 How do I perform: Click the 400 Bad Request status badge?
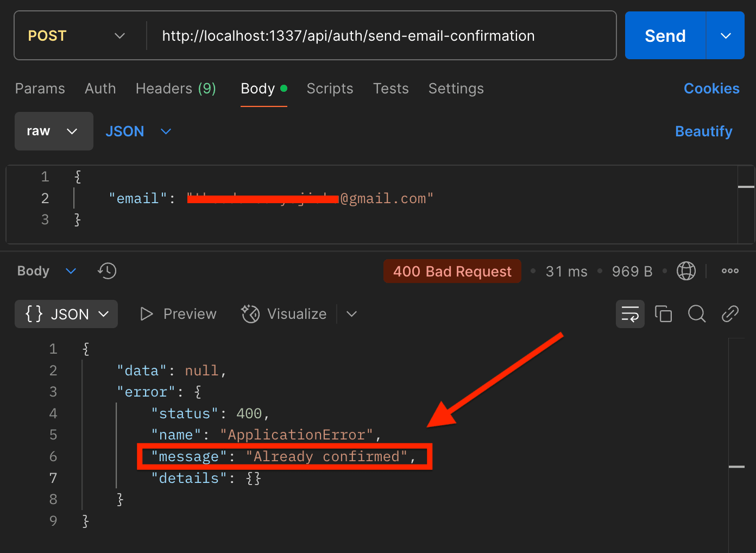click(452, 271)
